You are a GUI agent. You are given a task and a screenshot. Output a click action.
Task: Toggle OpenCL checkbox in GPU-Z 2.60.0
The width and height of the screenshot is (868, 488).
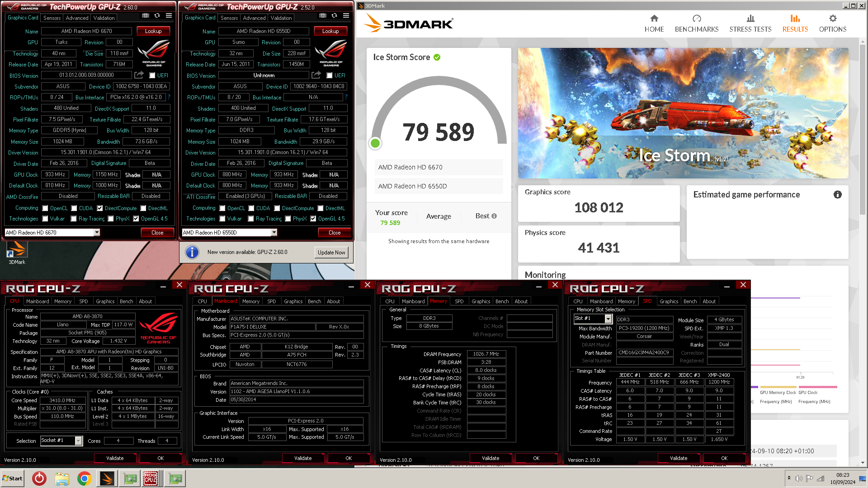[45, 208]
